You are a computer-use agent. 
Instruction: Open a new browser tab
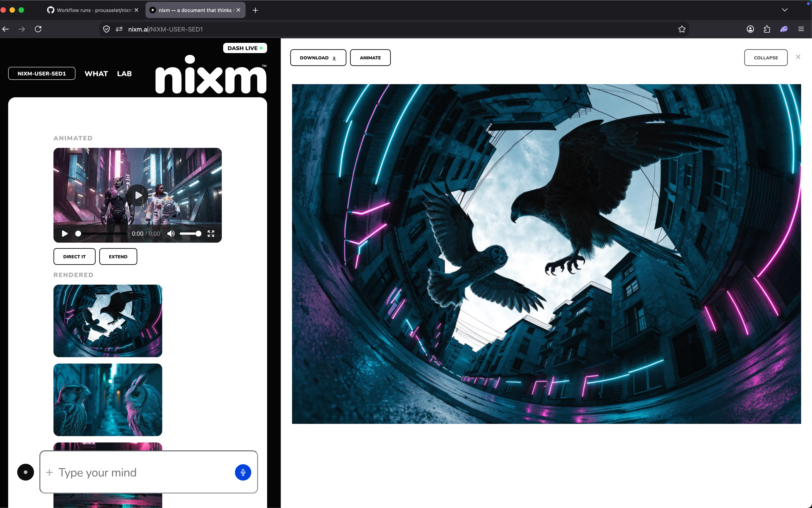tap(255, 10)
